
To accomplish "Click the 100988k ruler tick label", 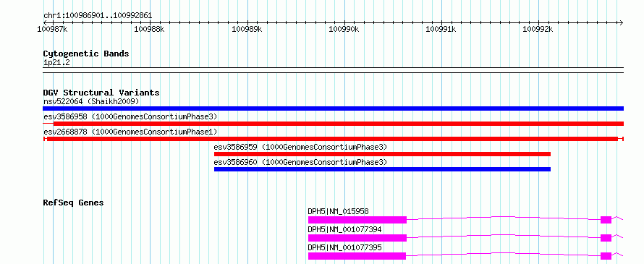I will (150, 29).
